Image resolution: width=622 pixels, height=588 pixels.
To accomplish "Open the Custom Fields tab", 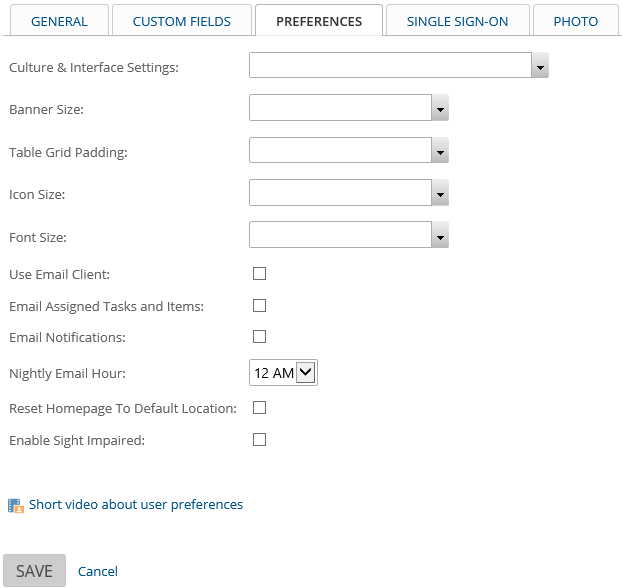I will (x=182, y=21).
